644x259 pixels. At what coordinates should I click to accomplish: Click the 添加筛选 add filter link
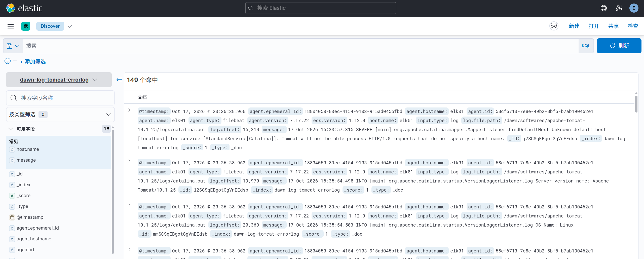33,61
